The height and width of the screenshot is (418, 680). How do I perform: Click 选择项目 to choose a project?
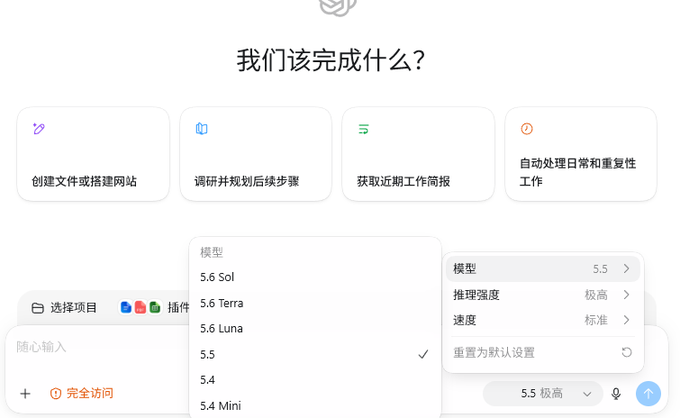click(64, 307)
